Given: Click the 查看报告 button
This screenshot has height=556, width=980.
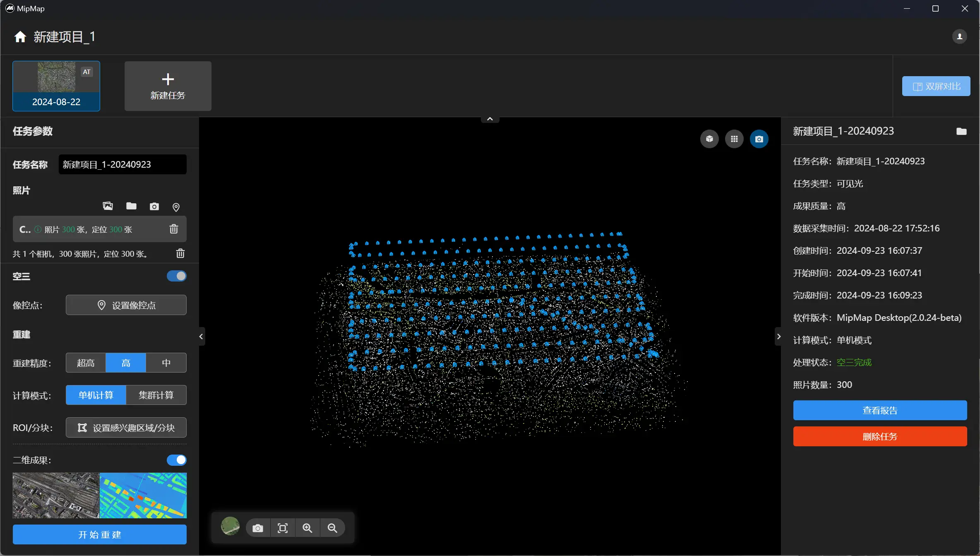Looking at the screenshot, I should tap(880, 410).
